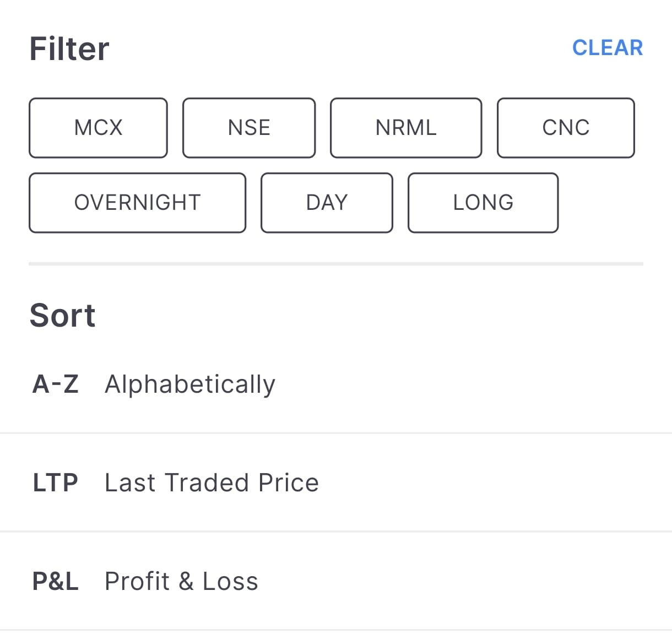Click the separator below Profit & Loss

[x=336, y=630]
